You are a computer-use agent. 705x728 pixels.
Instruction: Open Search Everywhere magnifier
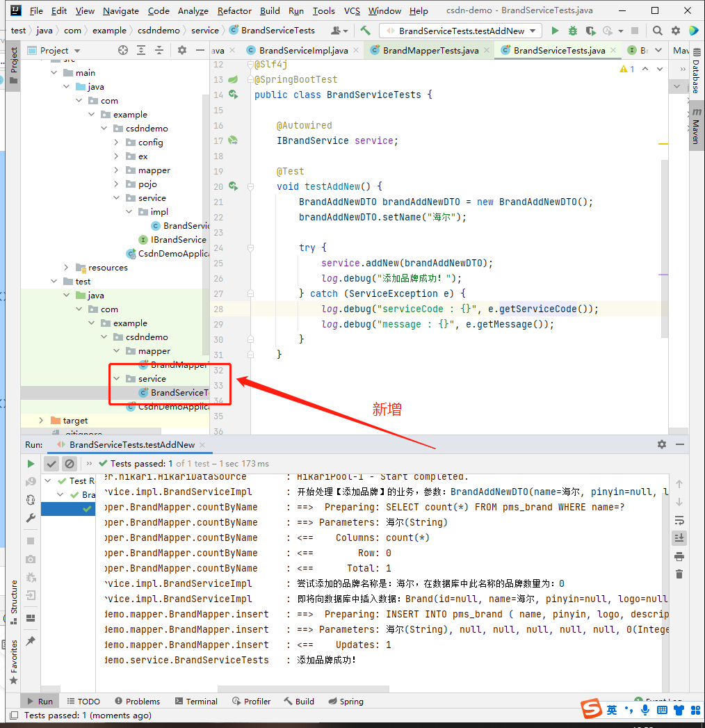657,31
